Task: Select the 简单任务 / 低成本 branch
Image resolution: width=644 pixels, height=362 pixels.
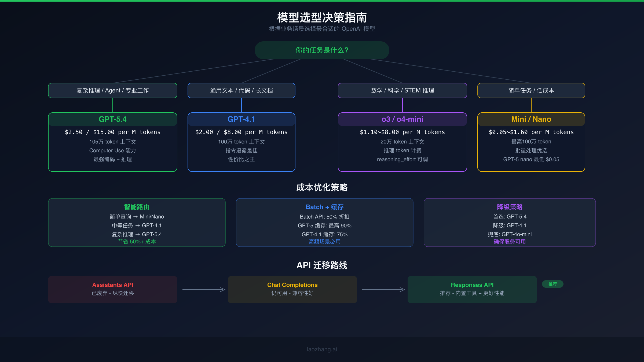Action: coord(531,90)
